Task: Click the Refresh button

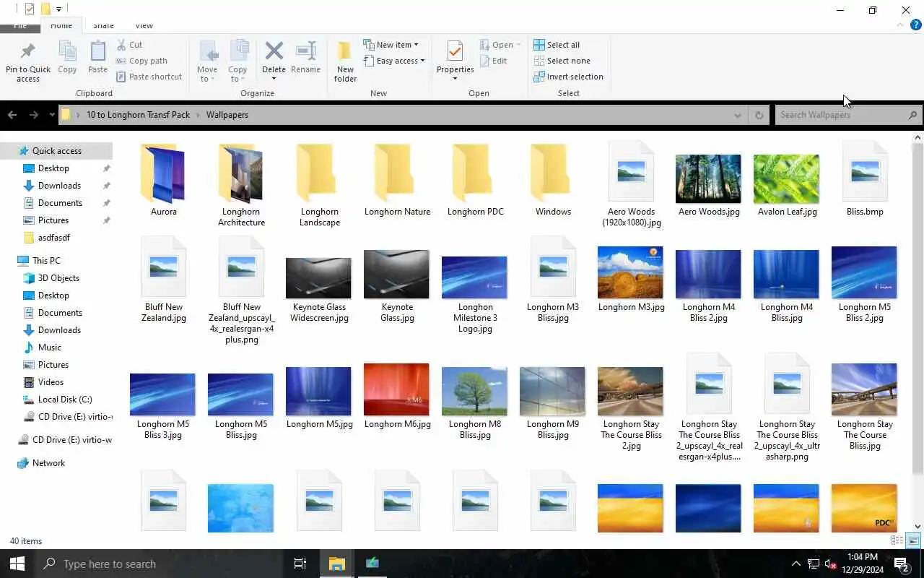Action: point(759,115)
